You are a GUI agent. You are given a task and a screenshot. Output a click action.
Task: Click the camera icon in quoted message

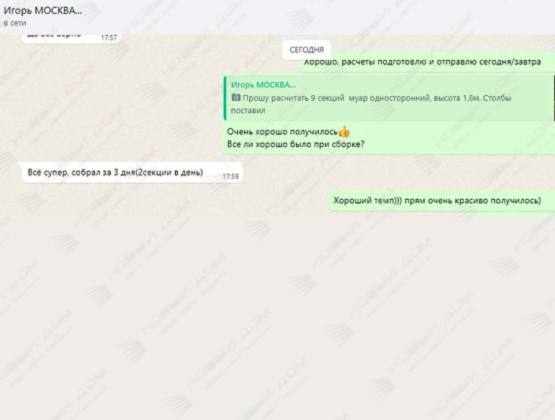pos(236,97)
